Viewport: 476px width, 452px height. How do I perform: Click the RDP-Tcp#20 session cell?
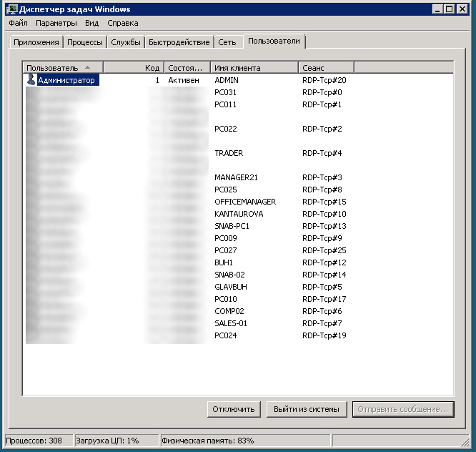(x=324, y=80)
